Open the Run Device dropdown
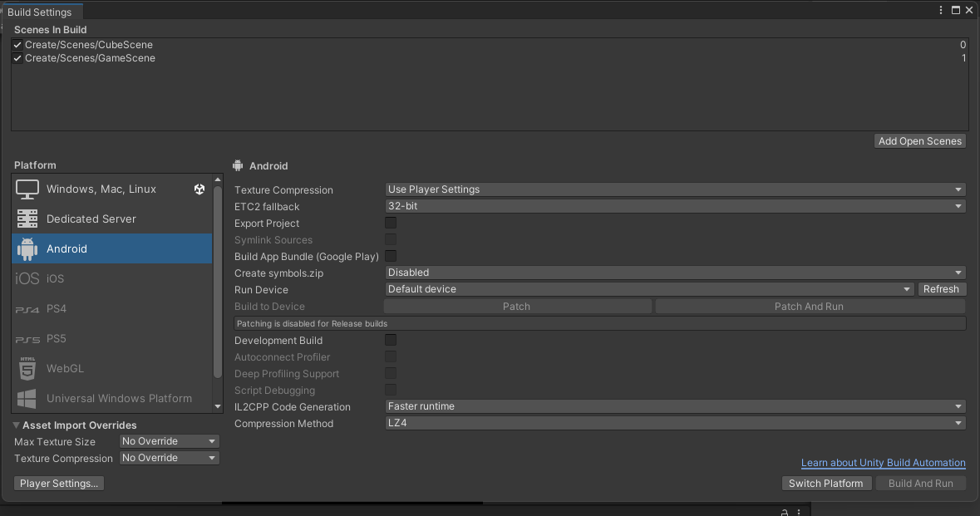The height and width of the screenshot is (516, 980). tap(649, 289)
